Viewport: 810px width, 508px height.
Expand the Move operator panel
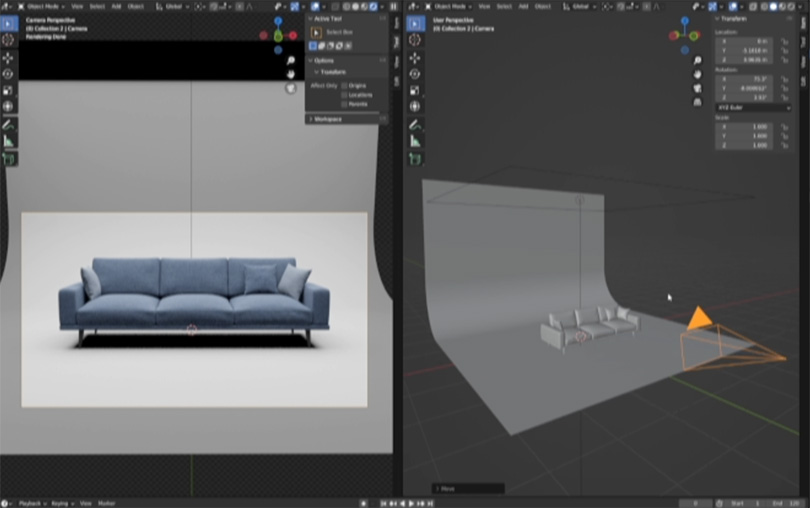(444, 489)
